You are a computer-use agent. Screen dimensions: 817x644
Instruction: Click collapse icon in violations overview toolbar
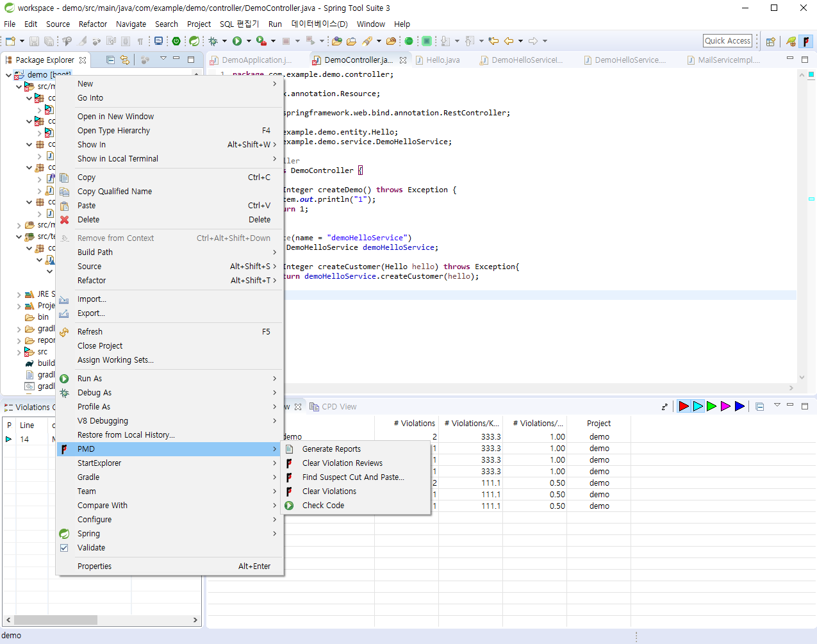coord(760,406)
